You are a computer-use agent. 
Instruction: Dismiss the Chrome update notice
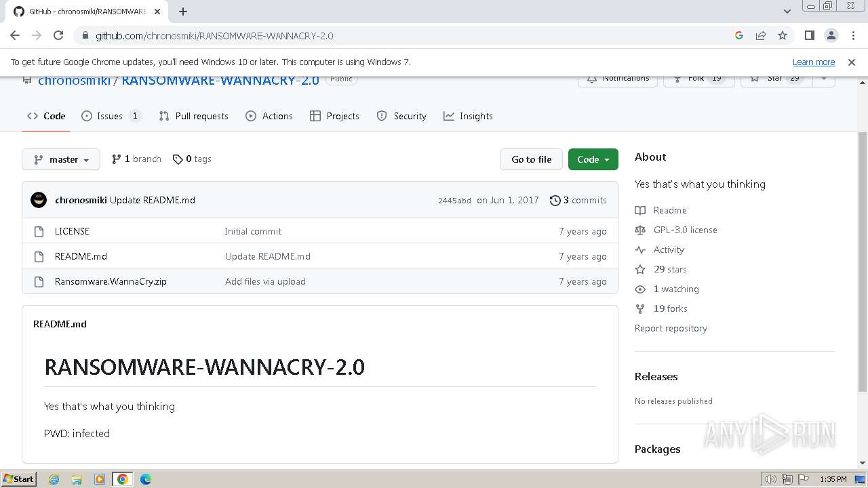[852, 62]
